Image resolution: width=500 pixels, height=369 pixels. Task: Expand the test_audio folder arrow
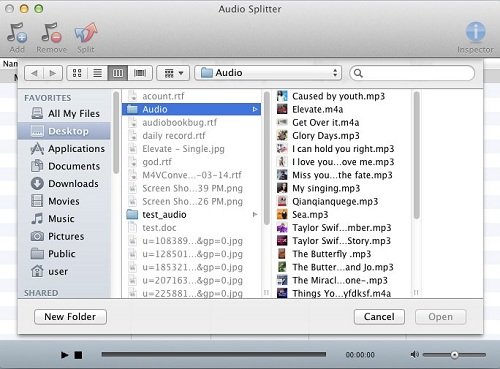(x=255, y=215)
